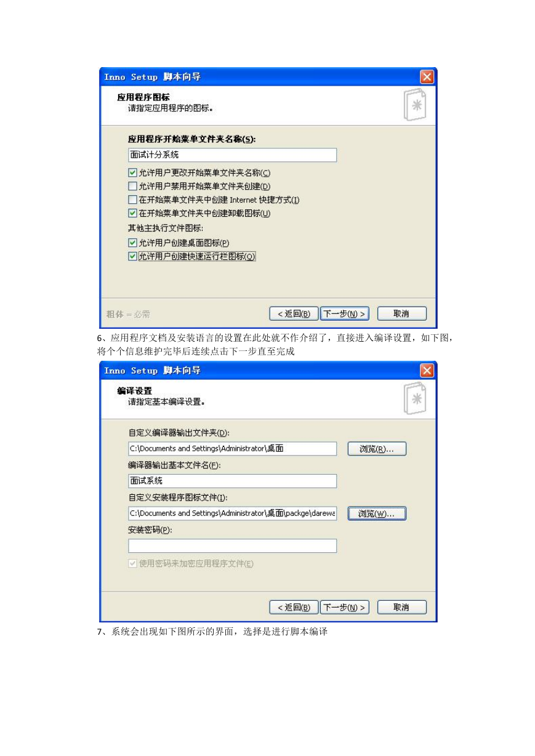This screenshot has height=756, width=535.
Task: Cancel the application icons wizard page
Action: click(x=401, y=313)
